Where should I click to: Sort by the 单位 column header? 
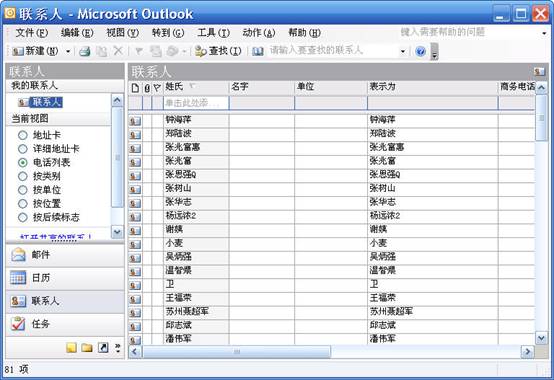point(331,87)
